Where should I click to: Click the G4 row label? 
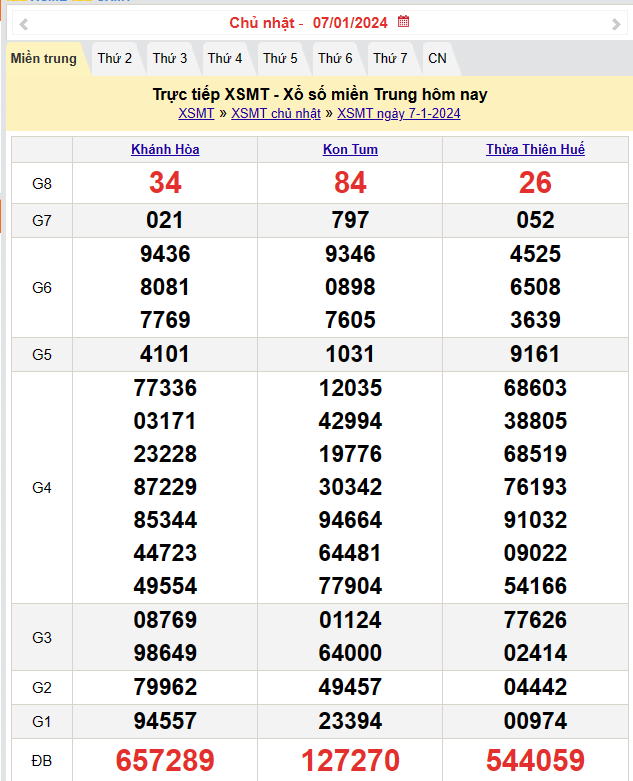coord(42,488)
